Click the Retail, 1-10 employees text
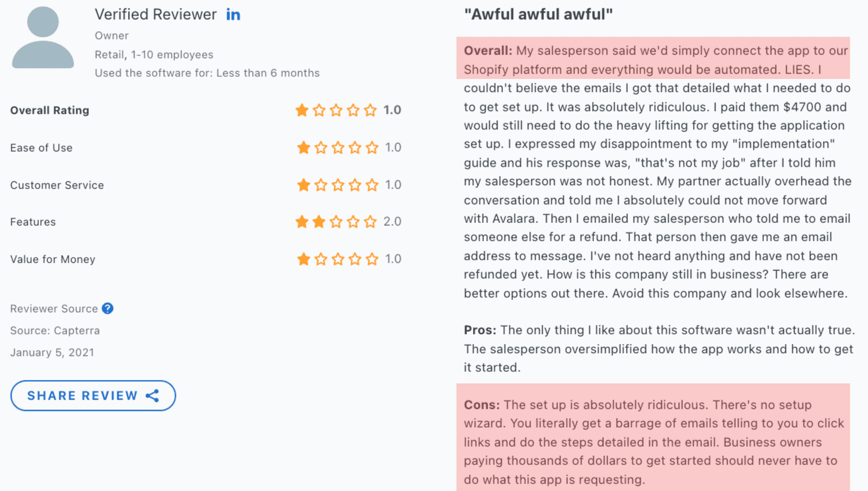Screen dimensions: 868x491 coord(154,55)
